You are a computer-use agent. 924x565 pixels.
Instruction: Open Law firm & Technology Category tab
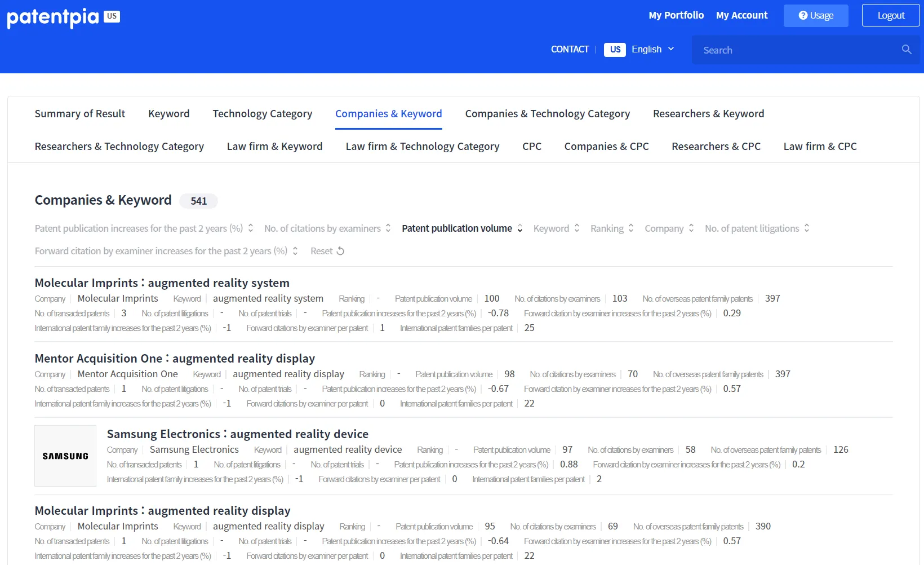[423, 147]
